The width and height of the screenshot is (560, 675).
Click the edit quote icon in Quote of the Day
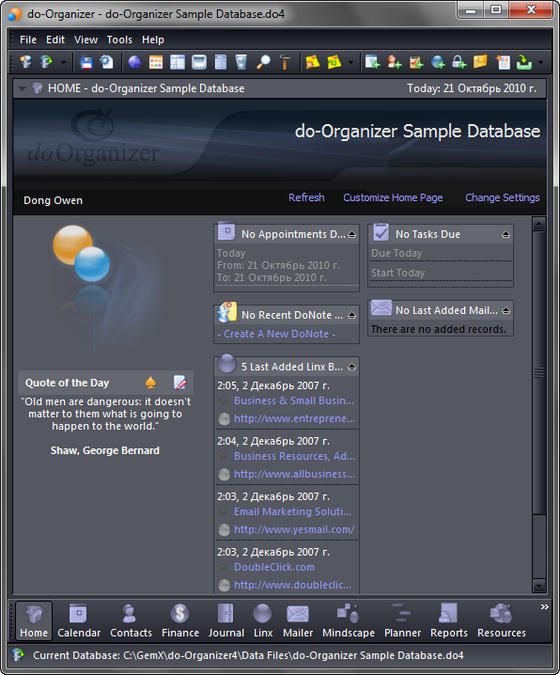[x=180, y=382]
